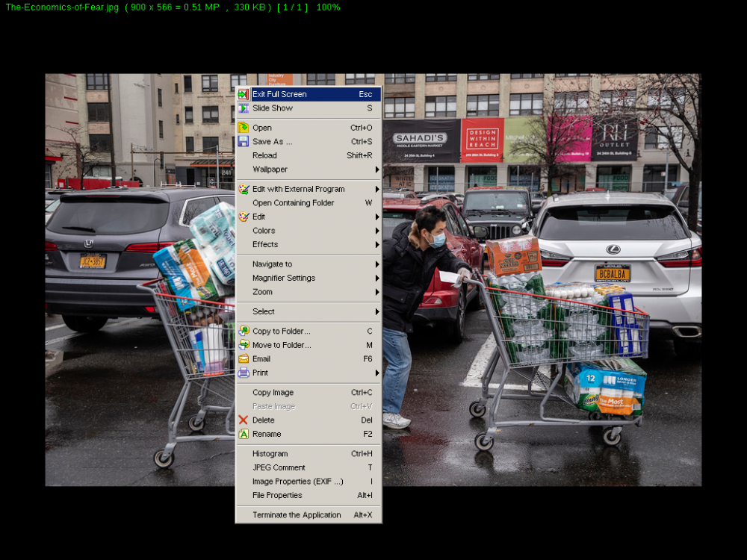Image resolution: width=747 pixels, height=560 pixels.
Task: Click the Save As floppy disk icon
Action: [244, 141]
